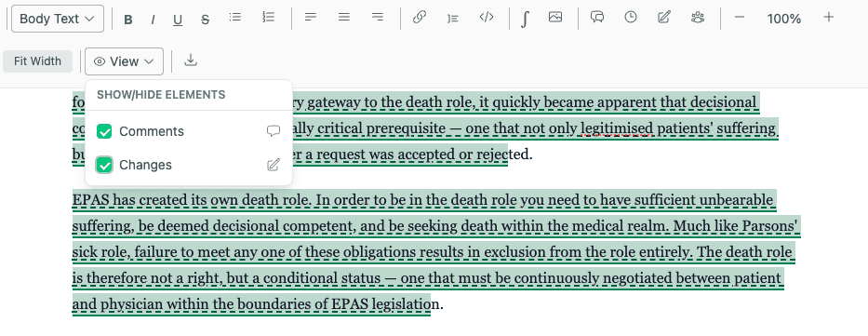Zoom in with the plus button
This screenshot has width=868, height=336.
point(828,18)
